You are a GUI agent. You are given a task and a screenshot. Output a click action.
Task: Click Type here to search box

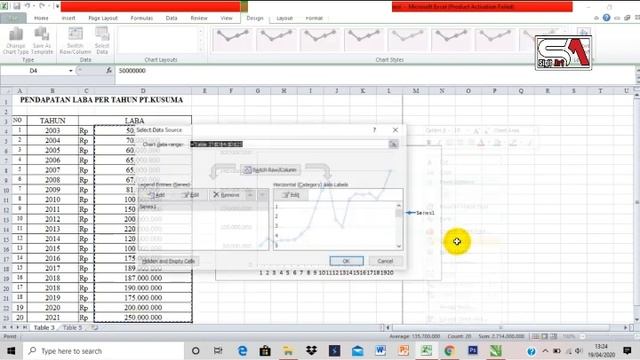coord(104,351)
